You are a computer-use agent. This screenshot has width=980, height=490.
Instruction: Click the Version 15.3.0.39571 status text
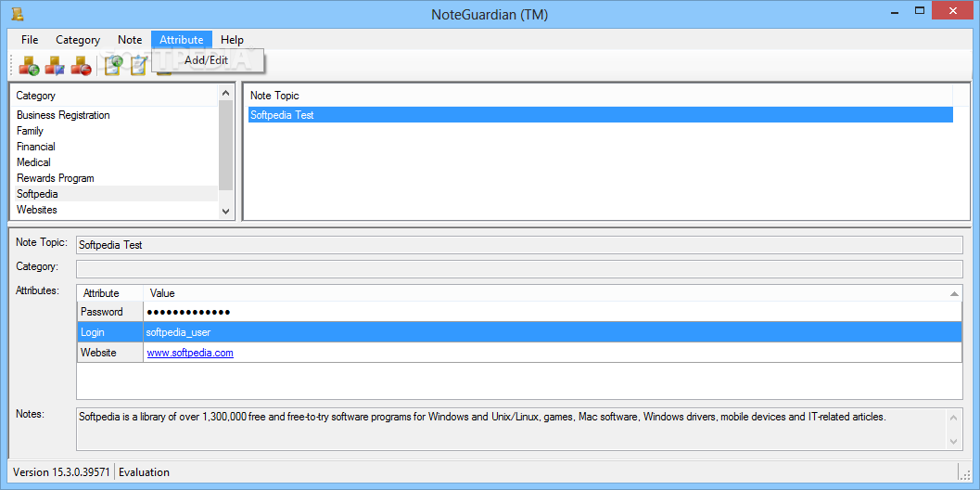click(x=61, y=471)
